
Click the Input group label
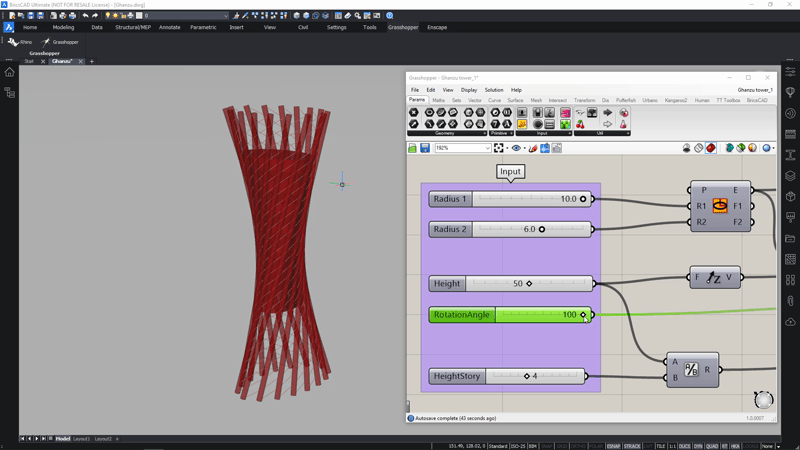(510, 172)
